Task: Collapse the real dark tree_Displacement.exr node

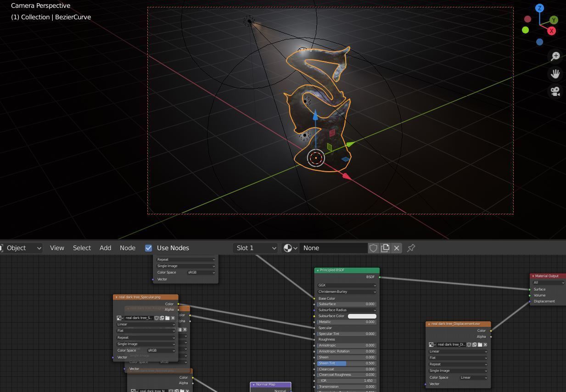Action: 429,324
